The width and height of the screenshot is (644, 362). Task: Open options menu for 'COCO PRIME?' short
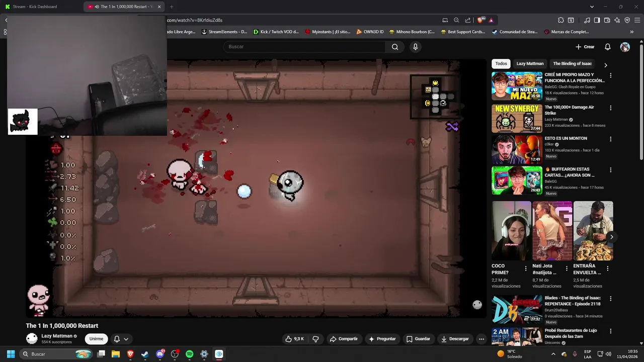(526, 268)
